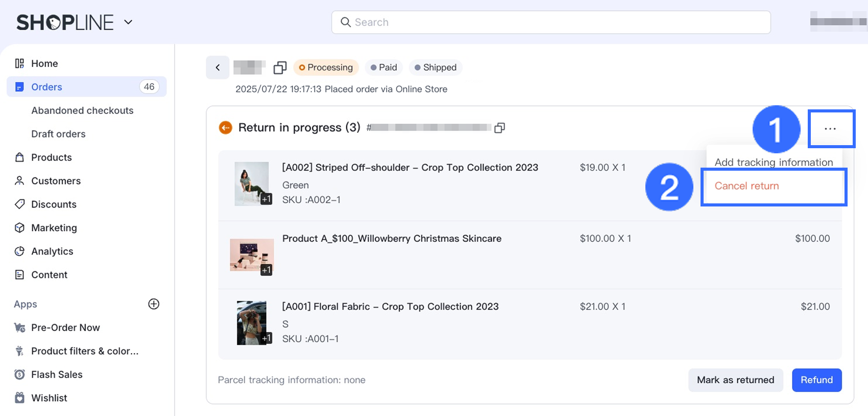Expand the SHOPLINE store switcher chevron
Viewport: 868px width, 416px height.
tap(128, 22)
